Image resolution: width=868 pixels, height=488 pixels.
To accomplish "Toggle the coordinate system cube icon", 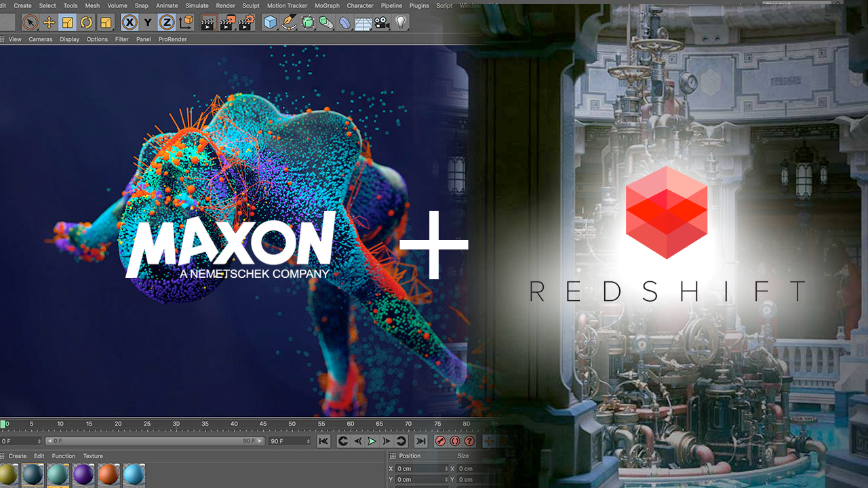I will 186,22.
